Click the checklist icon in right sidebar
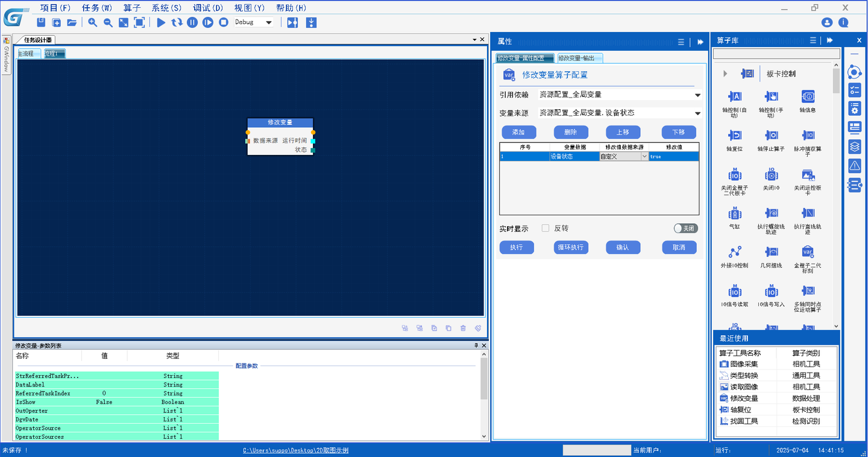The image size is (868, 457). click(x=854, y=90)
